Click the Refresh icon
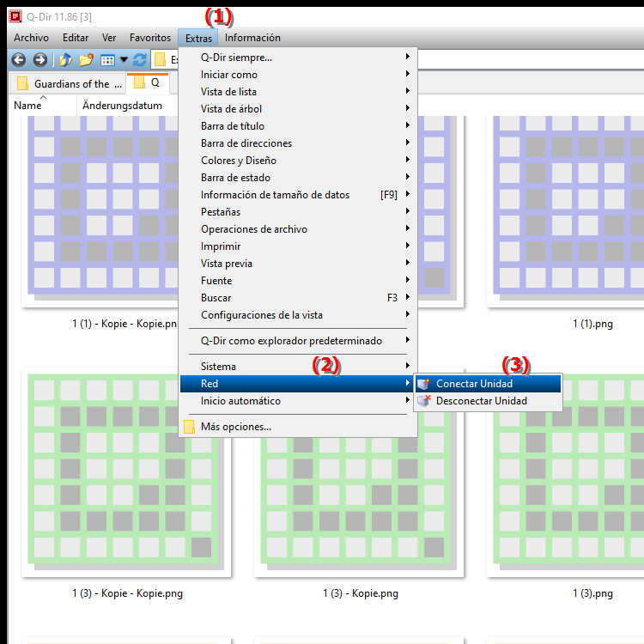This screenshot has width=644, height=644. point(140,60)
